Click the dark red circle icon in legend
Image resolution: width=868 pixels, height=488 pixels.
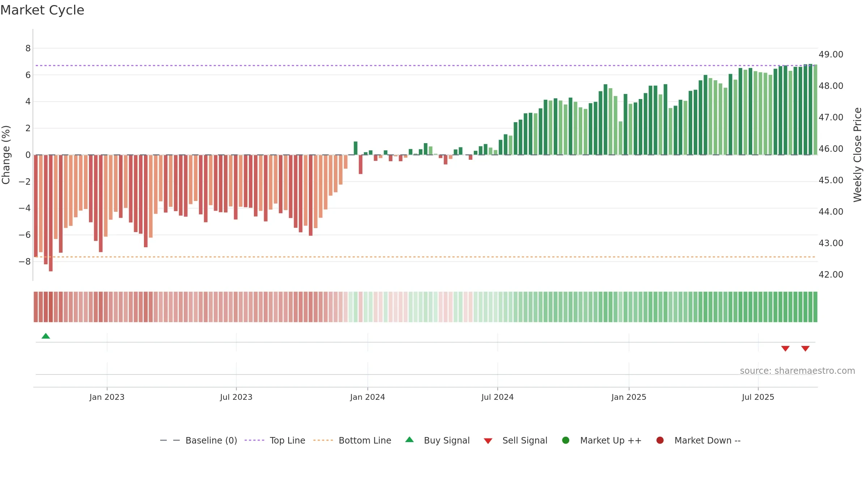pyautogui.click(x=660, y=440)
